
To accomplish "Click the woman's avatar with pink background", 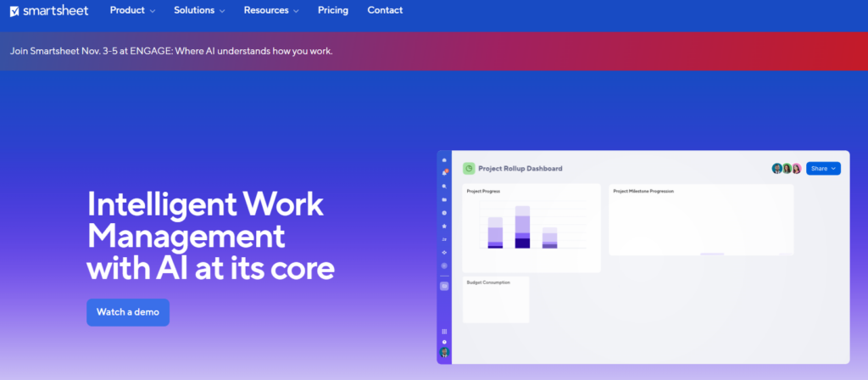I will pyautogui.click(x=797, y=169).
